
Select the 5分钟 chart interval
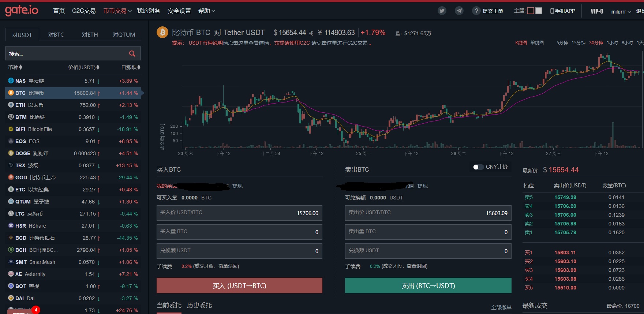pos(562,43)
